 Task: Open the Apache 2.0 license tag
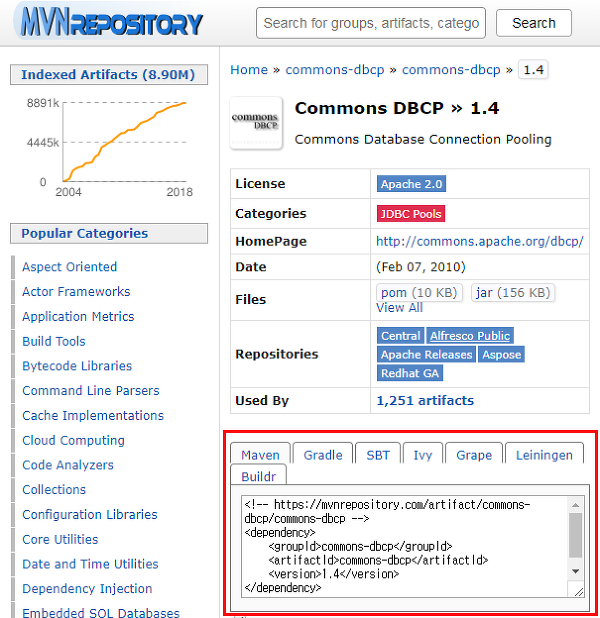(411, 184)
